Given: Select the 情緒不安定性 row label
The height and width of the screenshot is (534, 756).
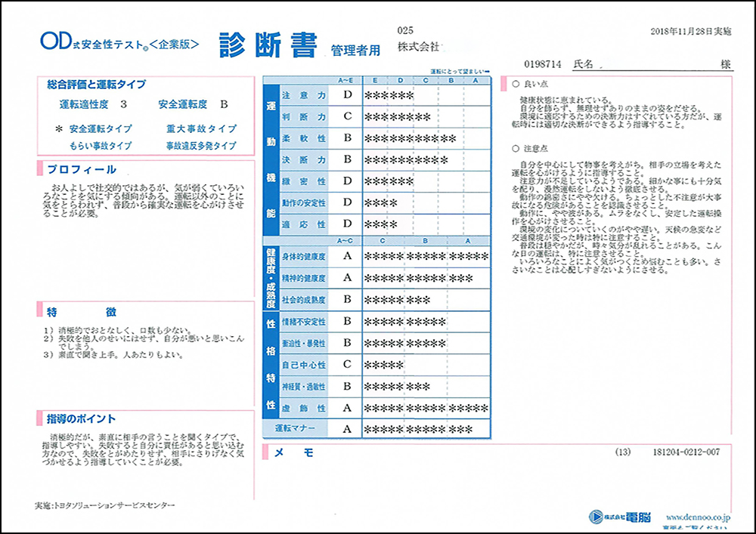Looking at the screenshot, I should (x=304, y=322).
